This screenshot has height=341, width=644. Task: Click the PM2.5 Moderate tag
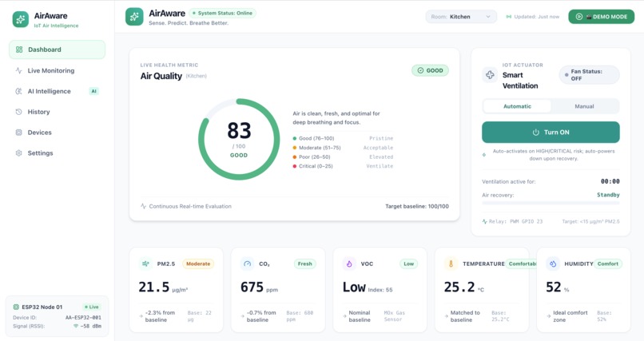click(x=198, y=264)
